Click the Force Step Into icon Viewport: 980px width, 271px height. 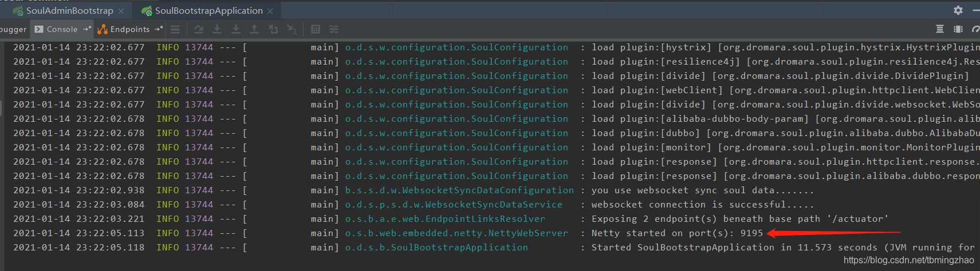(235, 29)
